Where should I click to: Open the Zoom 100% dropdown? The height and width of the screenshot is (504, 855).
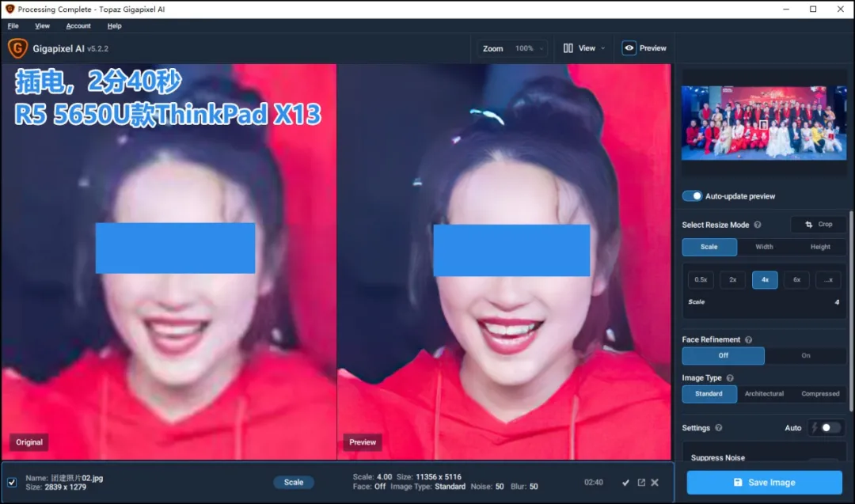tap(512, 48)
